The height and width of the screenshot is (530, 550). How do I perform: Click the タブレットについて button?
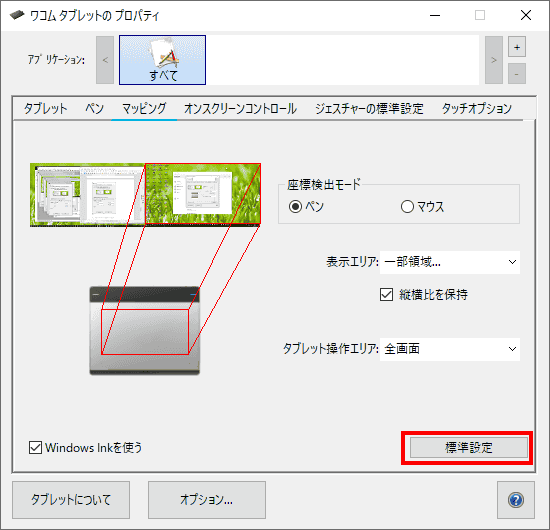click(x=71, y=500)
